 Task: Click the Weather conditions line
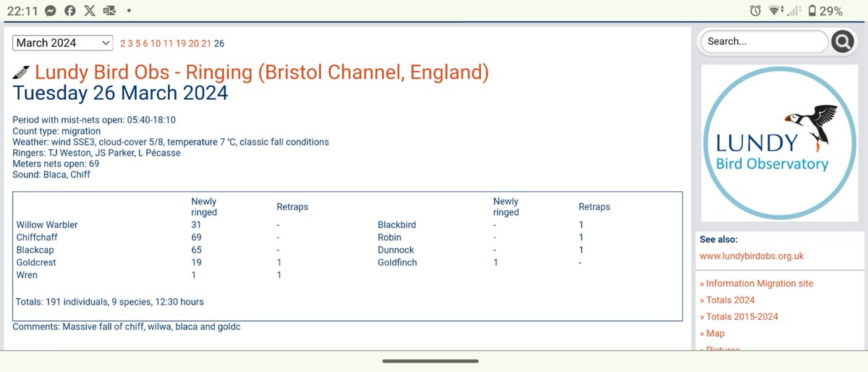pos(171,142)
